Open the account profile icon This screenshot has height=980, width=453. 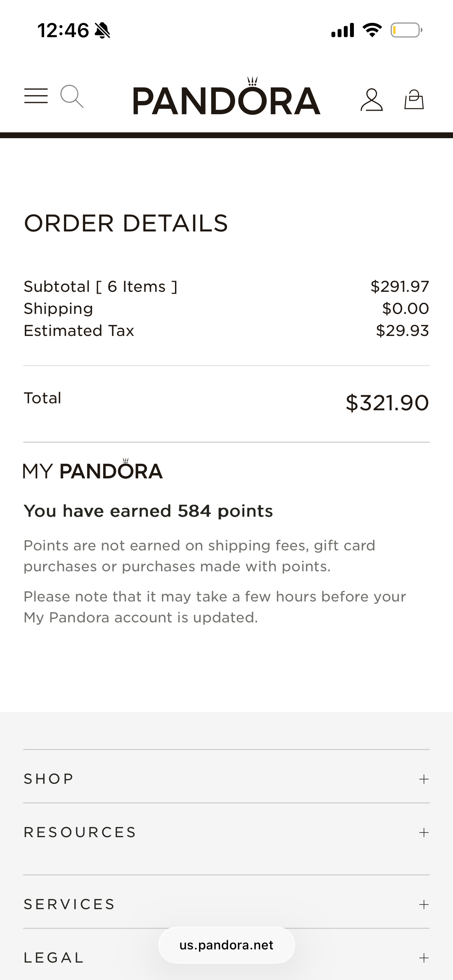(372, 100)
